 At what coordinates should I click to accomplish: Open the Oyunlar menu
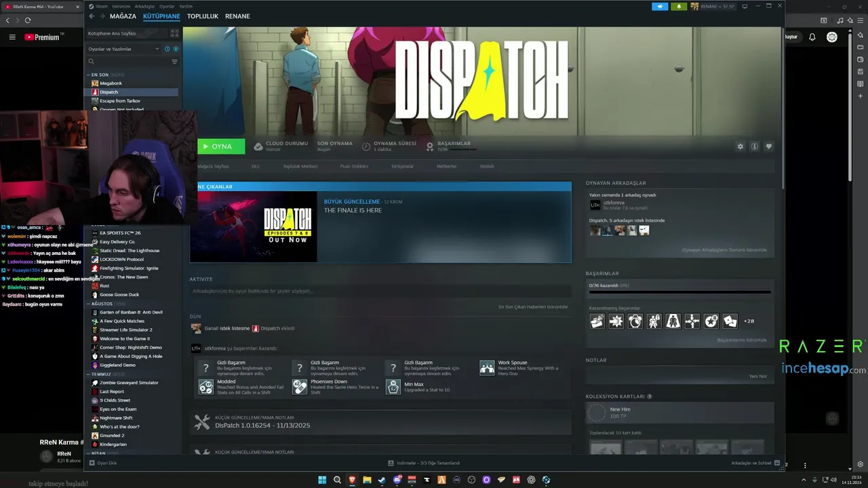tap(167, 6)
